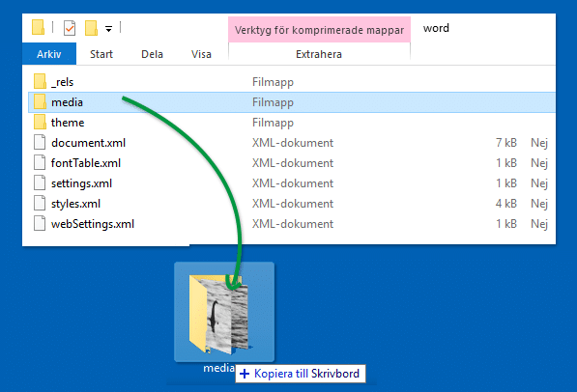Screen dimensions: 577x392
Task: Click the webSettings.xml file icon
Action: pos(40,223)
